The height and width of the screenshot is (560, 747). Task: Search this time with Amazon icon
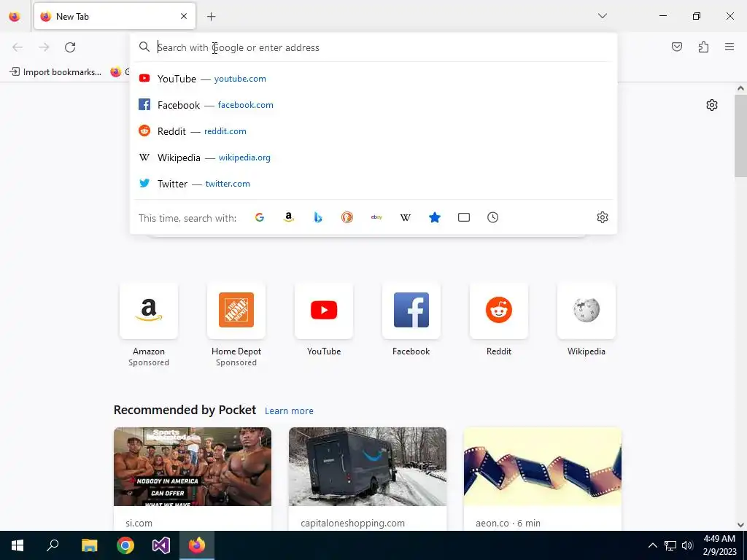point(289,217)
